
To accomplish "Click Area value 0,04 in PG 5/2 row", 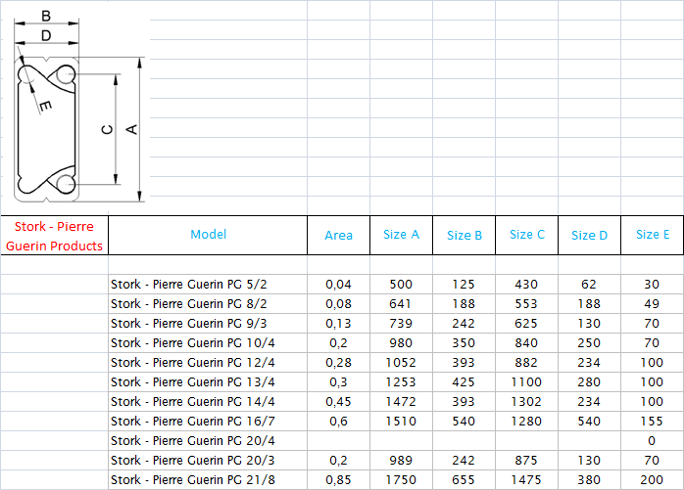I will pyautogui.click(x=339, y=284).
